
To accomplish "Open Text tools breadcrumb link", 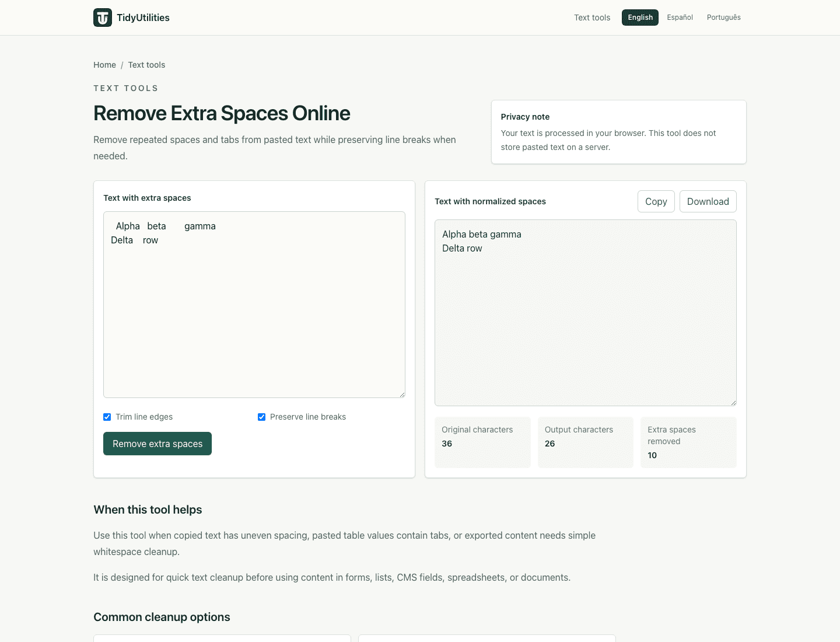I will 146,65.
